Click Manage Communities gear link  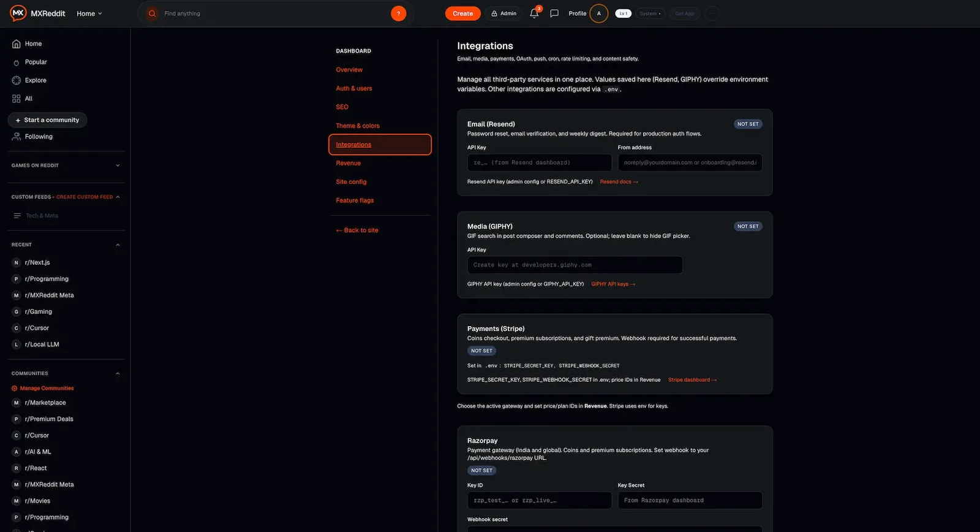click(x=42, y=389)
